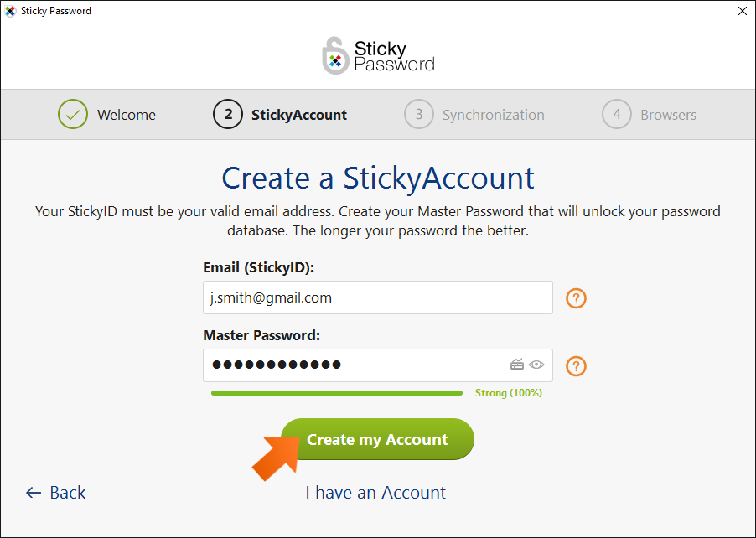Toggle Master Password visibility eye icon
The height and width of the screenshot is (538, 756).
536,365
